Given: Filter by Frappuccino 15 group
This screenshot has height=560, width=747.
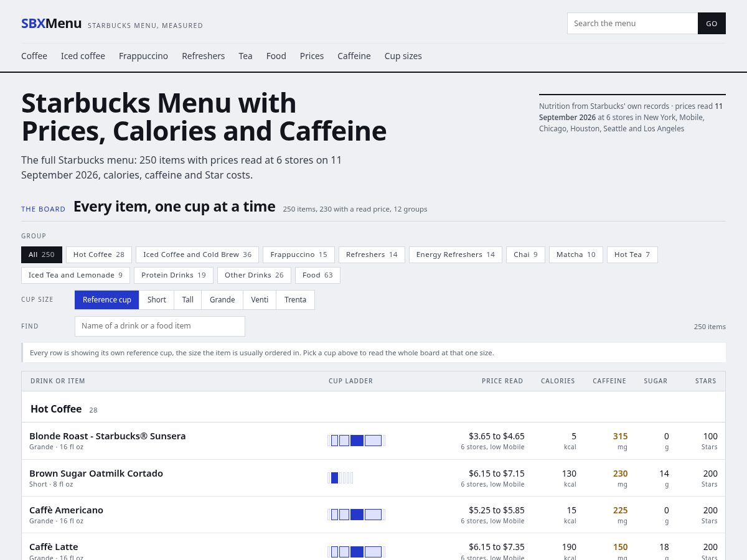Looking at the screenshot, I should click(x=299, y=255).
